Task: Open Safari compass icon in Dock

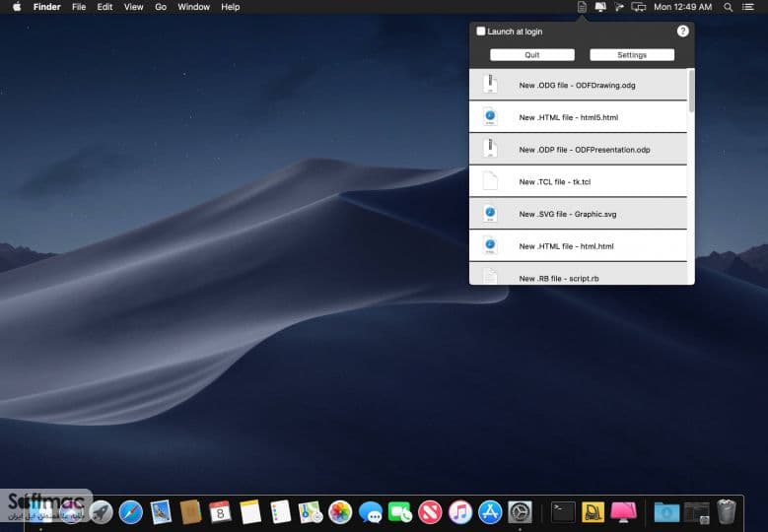Action: coord(131,512)
